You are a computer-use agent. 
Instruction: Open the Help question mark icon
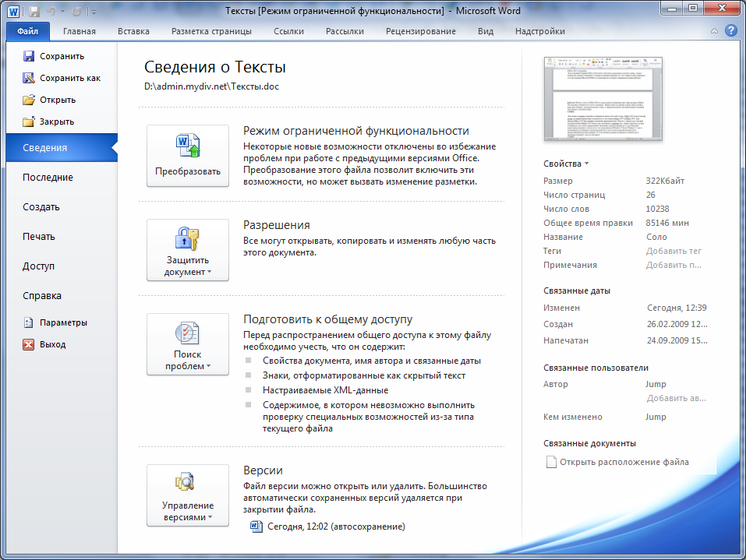[x=731, y=31]
